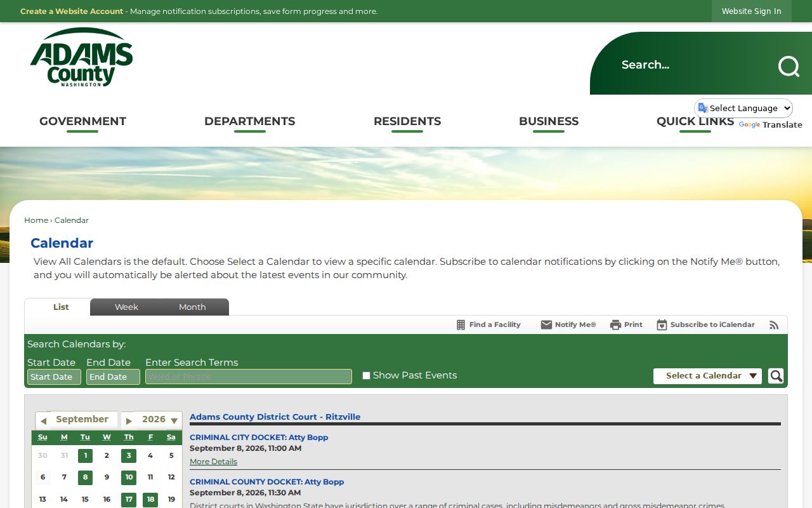Subscribe to iCalendar

pyautogui.click(x=705, y=324)
